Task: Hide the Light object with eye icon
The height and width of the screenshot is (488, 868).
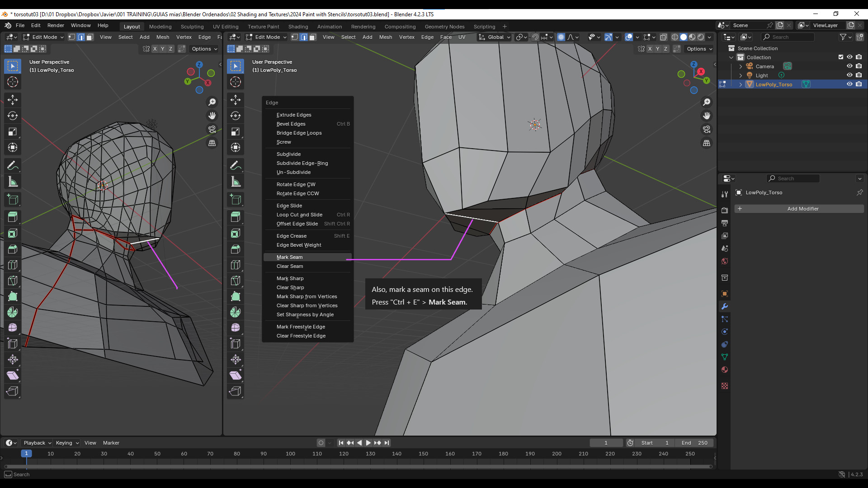Action: tap(849, 75)
